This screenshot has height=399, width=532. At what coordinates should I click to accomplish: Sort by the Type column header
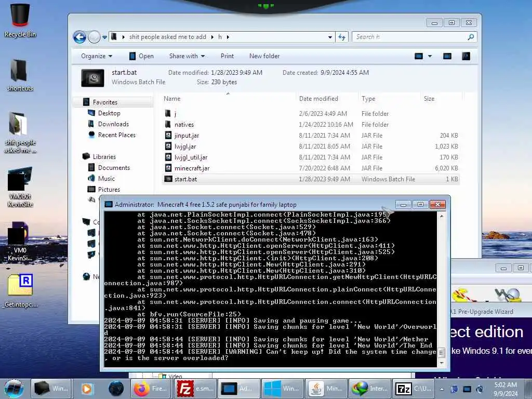coord(368,99)
